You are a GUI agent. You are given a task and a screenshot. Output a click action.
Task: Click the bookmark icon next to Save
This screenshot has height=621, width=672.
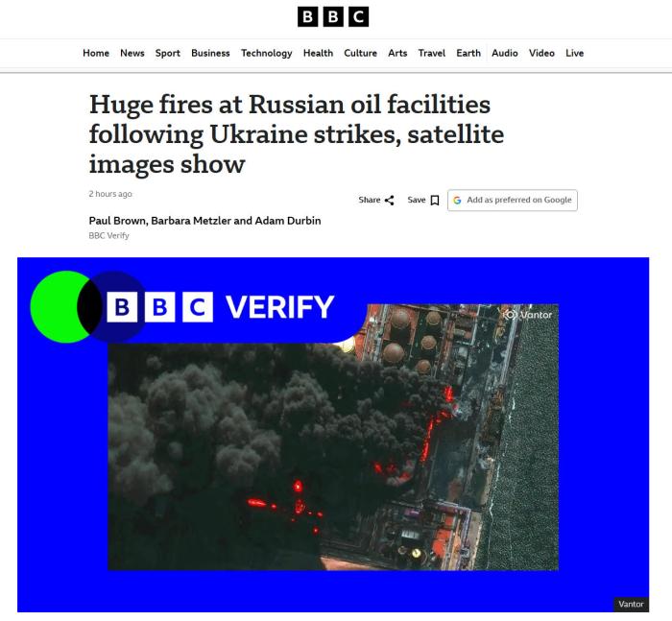435,201
